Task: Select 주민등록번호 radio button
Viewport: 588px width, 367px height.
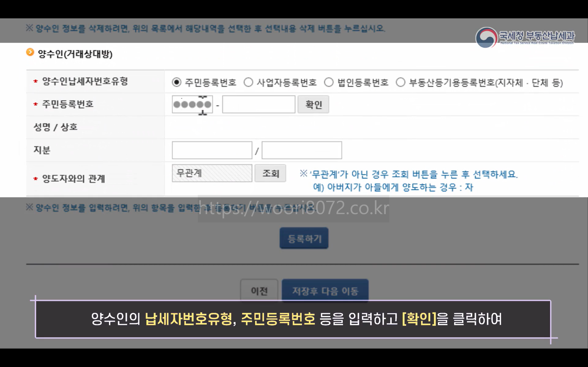Action: tap(177, 82)
